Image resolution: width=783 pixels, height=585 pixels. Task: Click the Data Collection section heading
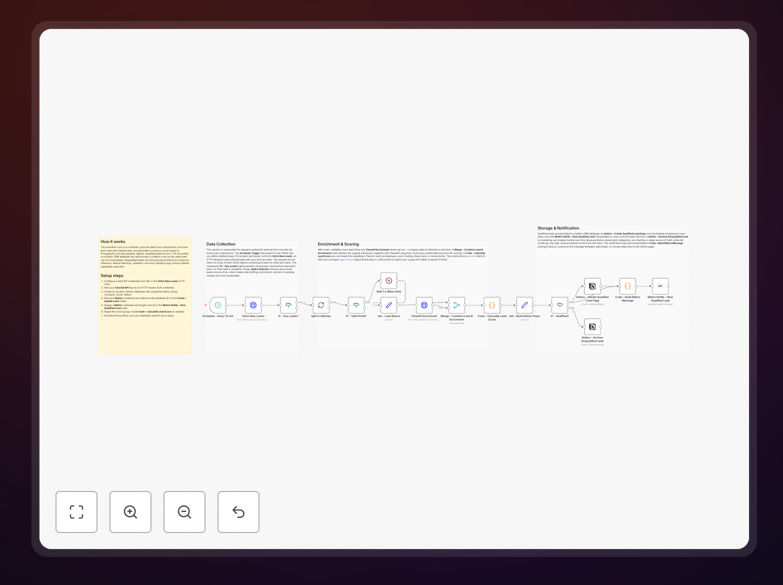[221, 244]
